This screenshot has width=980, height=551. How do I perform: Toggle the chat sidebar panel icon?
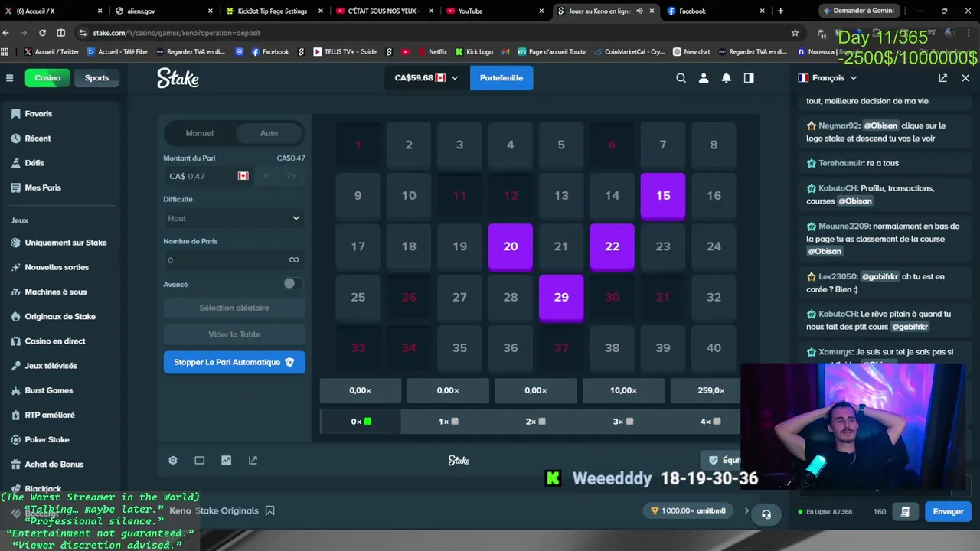coord(749,78)
